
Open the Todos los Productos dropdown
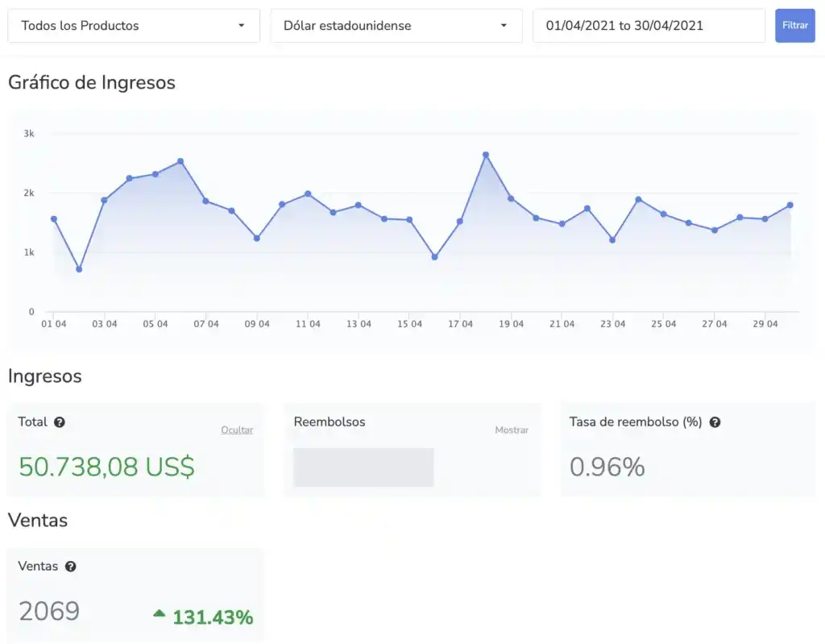click(134, 26)
